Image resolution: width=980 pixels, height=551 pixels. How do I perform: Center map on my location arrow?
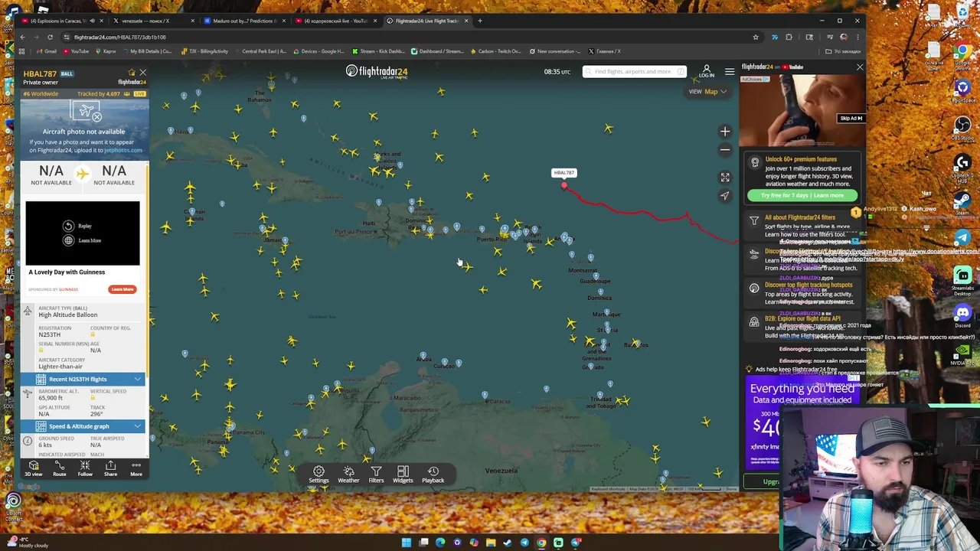tap(725, 196)
